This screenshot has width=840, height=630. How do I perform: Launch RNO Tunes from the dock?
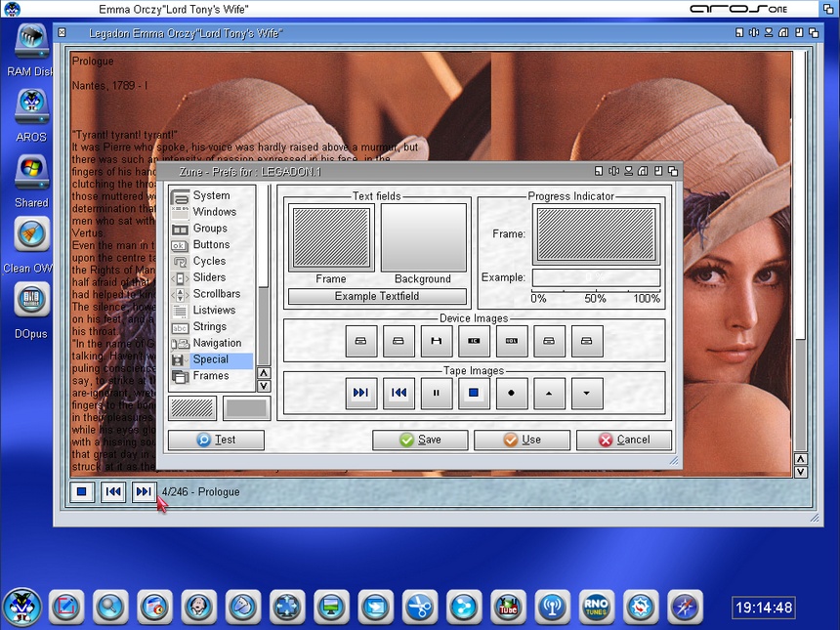(596, 607)
